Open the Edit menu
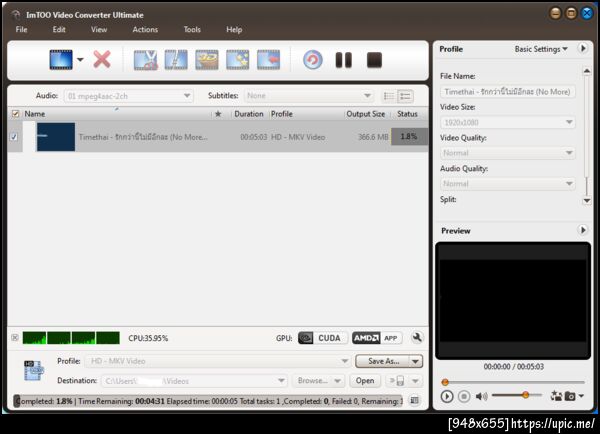The image size is (600, 434). (59, 29)
